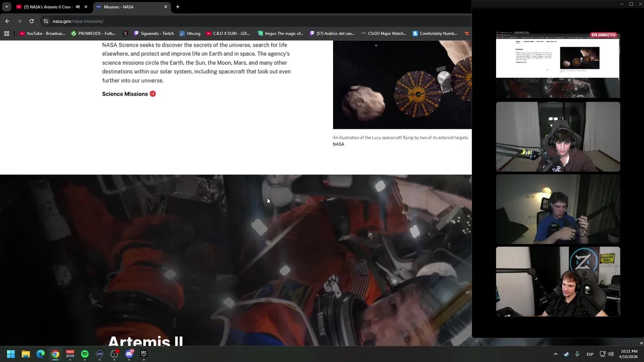
Task: Click the EN DIRECTO live badge
Action: point(603,35)
